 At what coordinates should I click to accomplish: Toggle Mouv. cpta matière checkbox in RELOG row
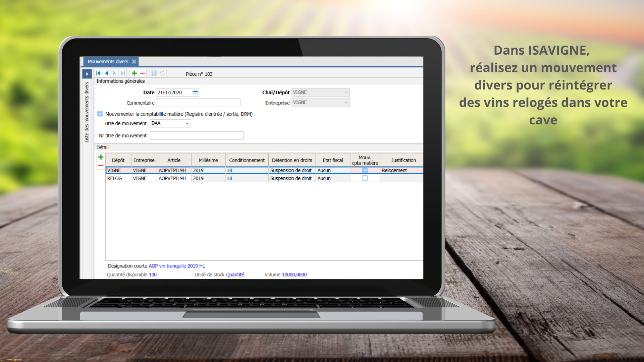click(365, 178)
